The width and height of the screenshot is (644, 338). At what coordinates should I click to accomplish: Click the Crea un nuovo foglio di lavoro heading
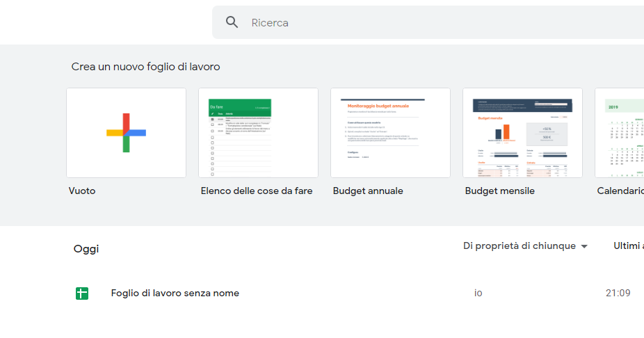(146, 67)
